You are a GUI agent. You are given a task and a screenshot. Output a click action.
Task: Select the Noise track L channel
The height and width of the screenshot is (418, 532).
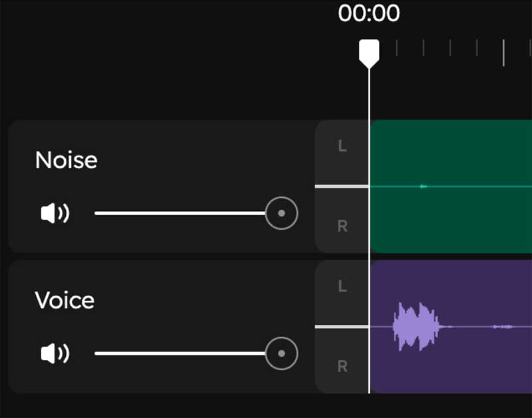coord(342,146)
